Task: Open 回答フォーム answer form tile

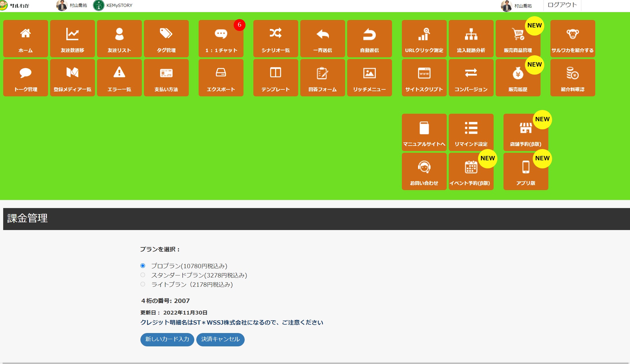Action: pos(323,78)
